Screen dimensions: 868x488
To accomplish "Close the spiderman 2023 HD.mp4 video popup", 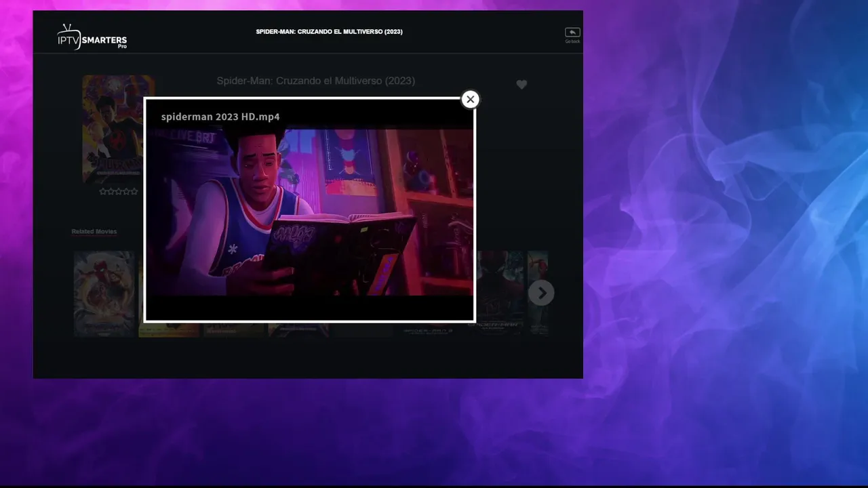I will (470, 100).
